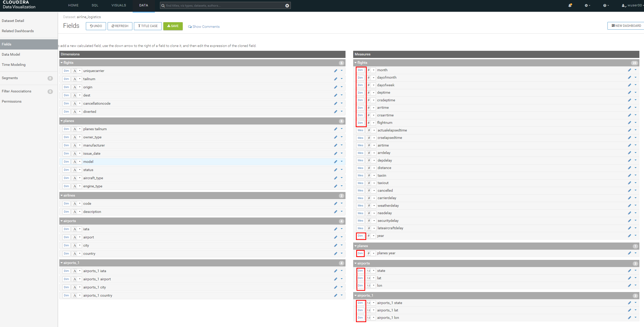Open the settings gear menu
644x327 pixels.
pos(587,5)
